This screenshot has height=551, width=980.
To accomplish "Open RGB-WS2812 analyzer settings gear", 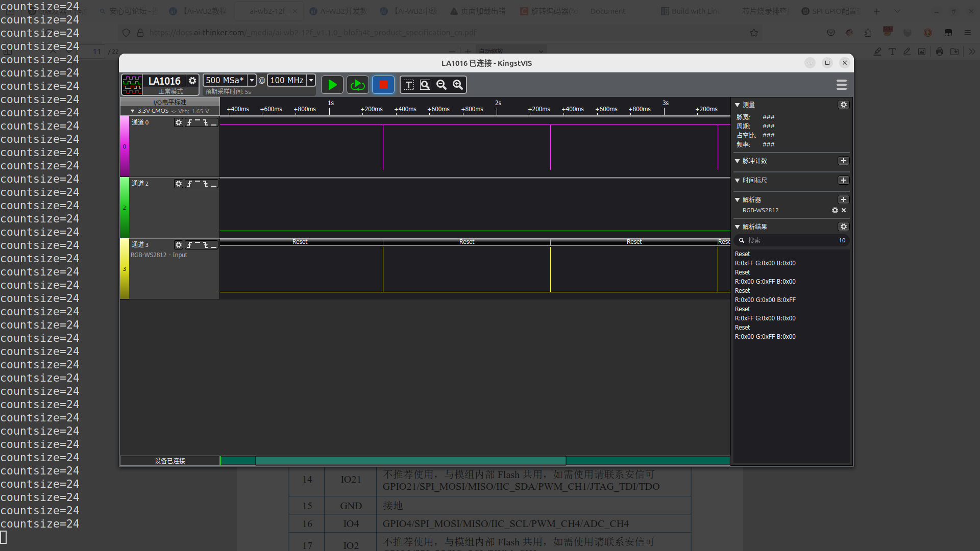I will pyautogui.click(x=835, y=210).
